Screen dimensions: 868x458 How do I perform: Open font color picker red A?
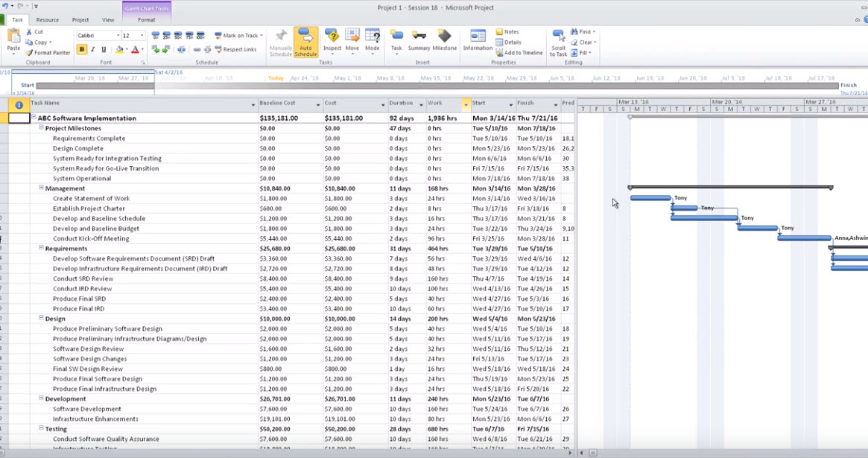point(135,50)
